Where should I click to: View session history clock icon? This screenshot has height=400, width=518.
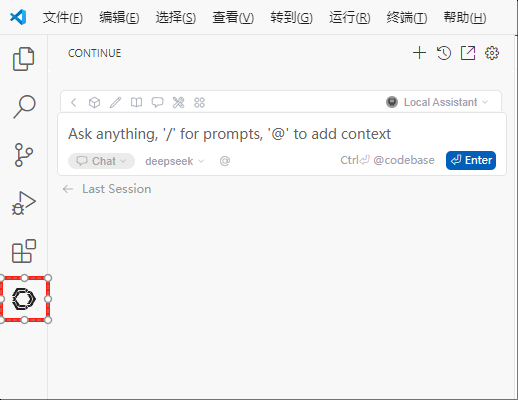click(444, 53)
